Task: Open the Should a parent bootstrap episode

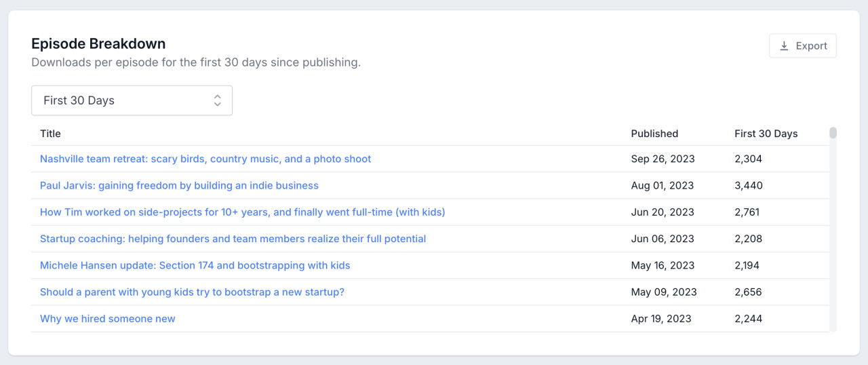Action: click(192, 292)
